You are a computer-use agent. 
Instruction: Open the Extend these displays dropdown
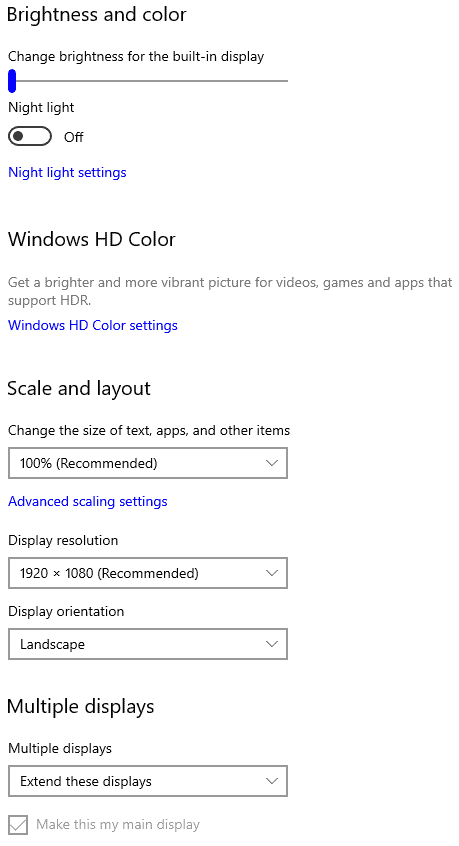(x=148, y=781)
